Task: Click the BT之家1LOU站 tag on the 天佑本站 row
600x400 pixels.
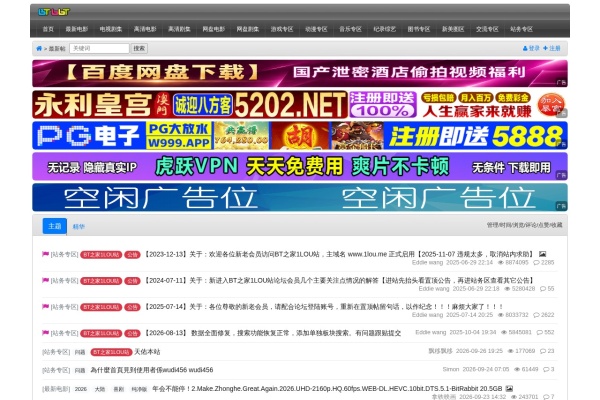Action: coord(111,352)
